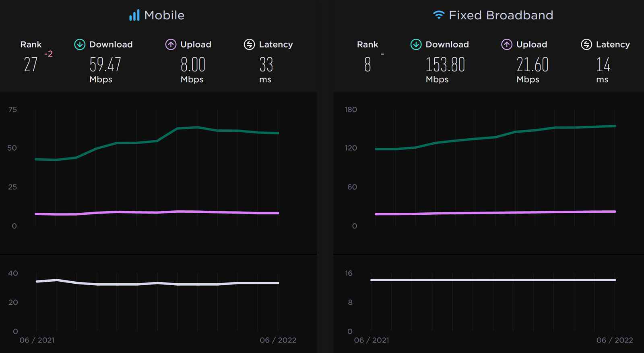Click the Fixed Broadband green download line
The image size is (644, 353).
click(x=495, y=137)
